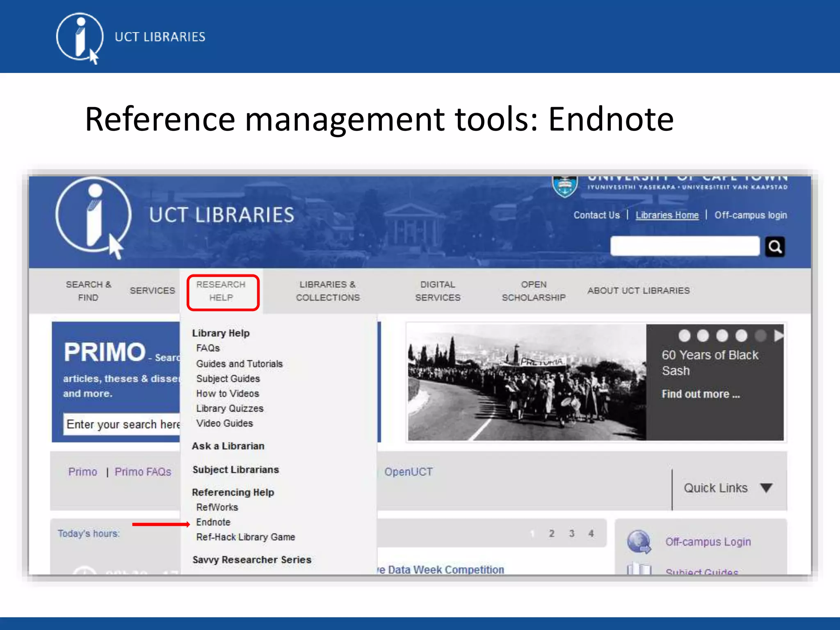
Task: Click the Off-campus Login globe icon
Action: (639, 541)
